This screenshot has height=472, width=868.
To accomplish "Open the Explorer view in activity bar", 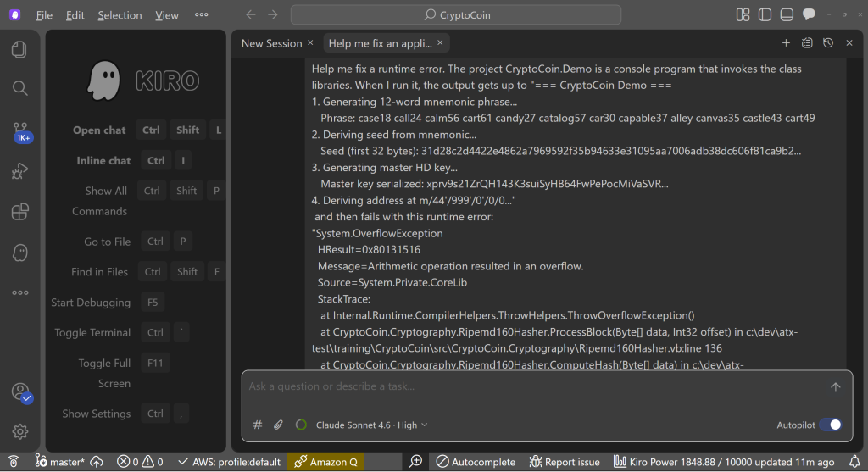I will pos(19,49).
